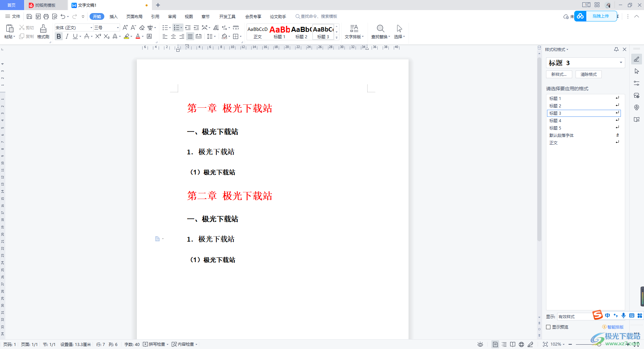Apply 正文 style from gallery

pos(258,32)
